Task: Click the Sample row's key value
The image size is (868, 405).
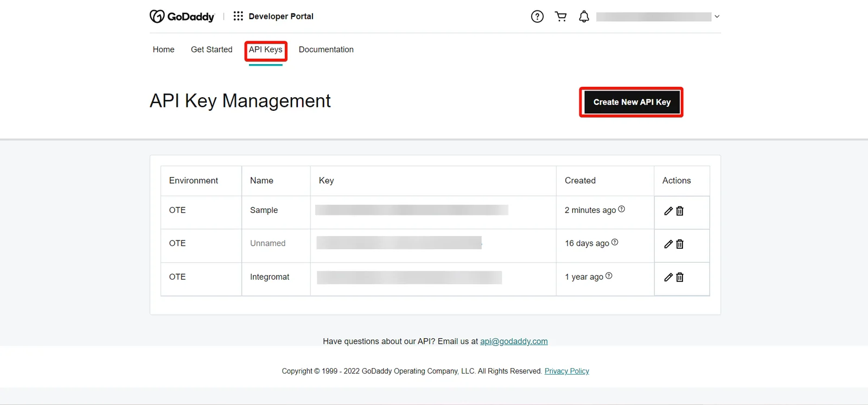Action: tap(412, 210)
